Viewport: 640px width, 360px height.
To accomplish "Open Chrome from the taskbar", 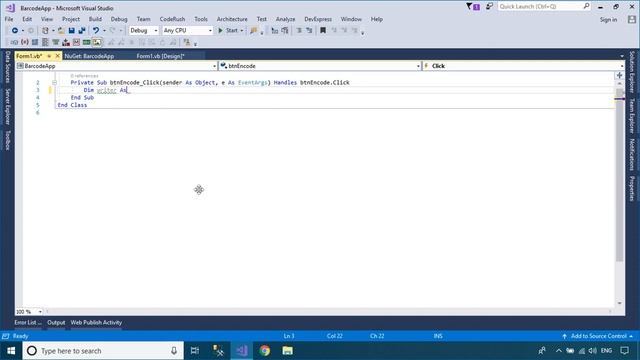I will coord(265,351).
